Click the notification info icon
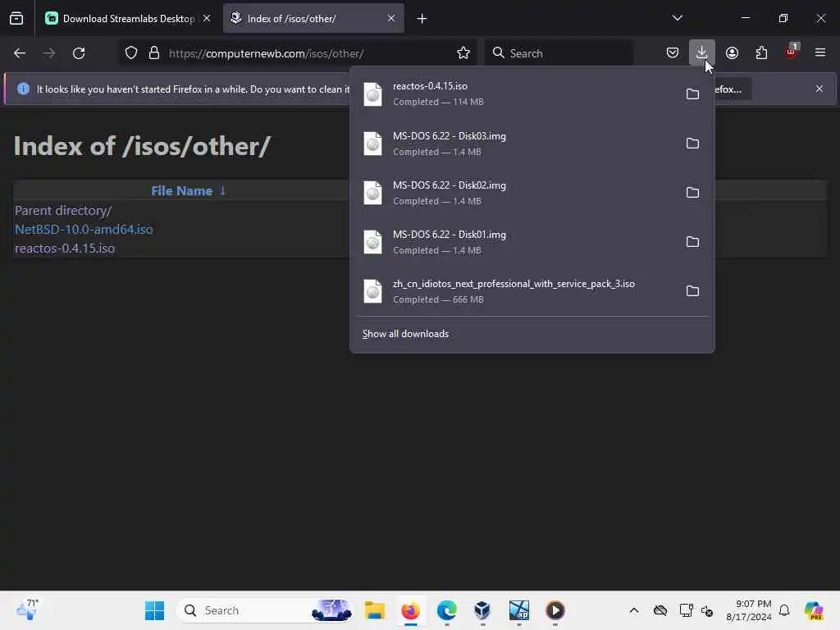This screenshot has height=630, width=840. pos(23,89)
